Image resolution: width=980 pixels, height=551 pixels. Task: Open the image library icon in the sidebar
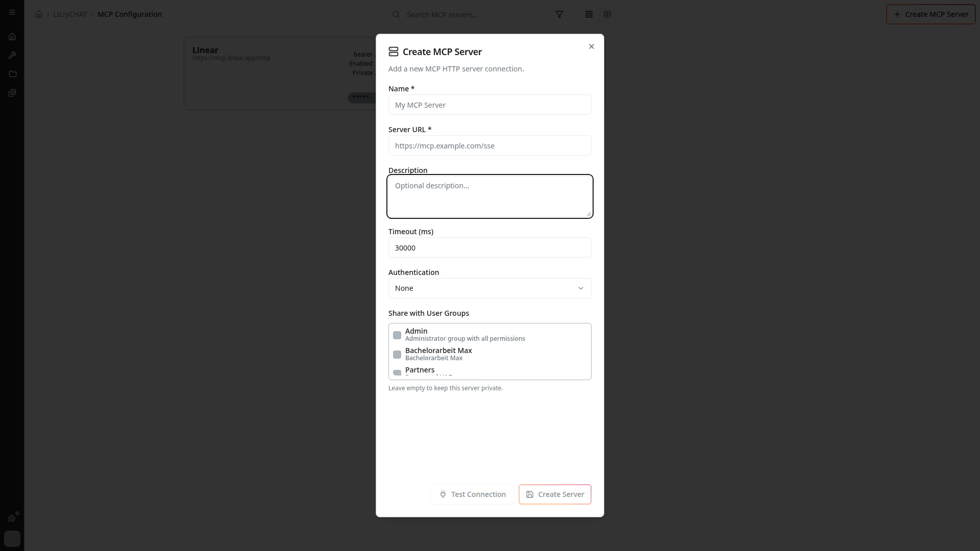click(x=12, y=93)
